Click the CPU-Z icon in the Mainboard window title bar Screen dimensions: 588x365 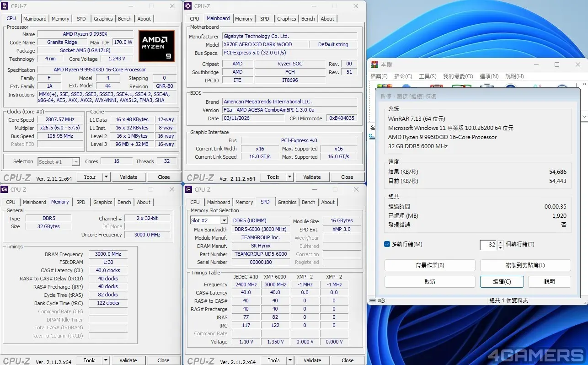pyautogui.click(x=188, y=6)
